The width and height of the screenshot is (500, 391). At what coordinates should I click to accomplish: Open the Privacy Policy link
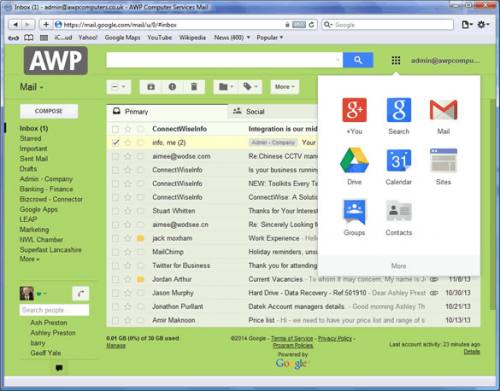[x=335, y=338]
